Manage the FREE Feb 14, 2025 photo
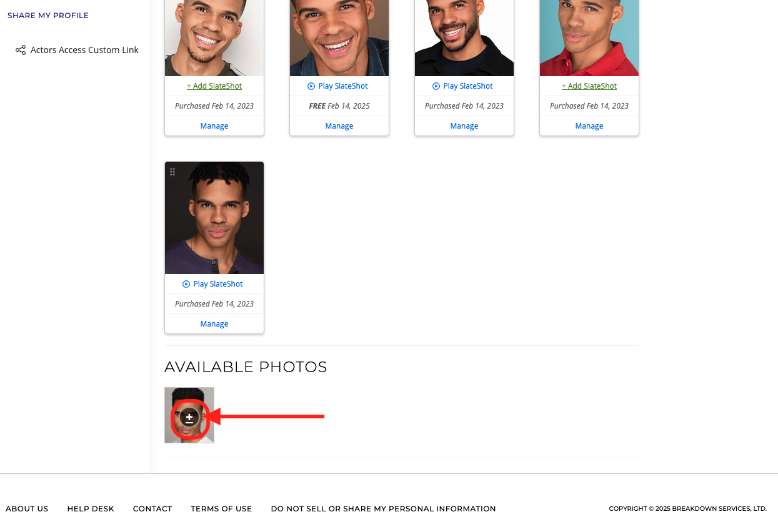The image size is (778, 532). tap(339, 126)
